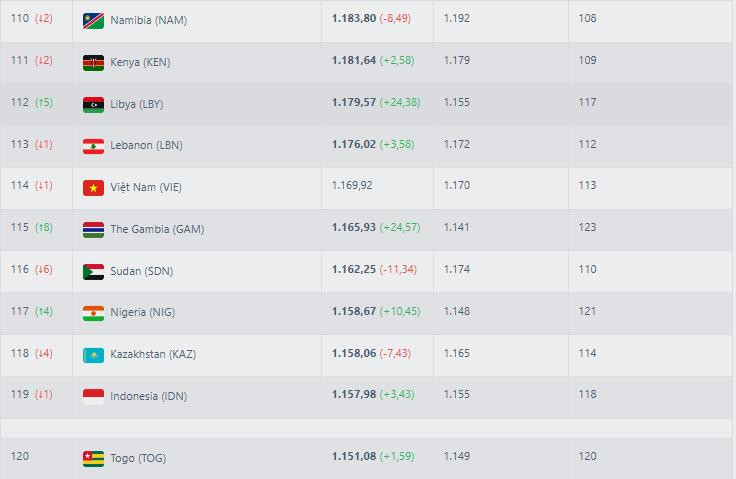Click the Libya flag icon
Screen dimensions: 736x479
[93, 104]
